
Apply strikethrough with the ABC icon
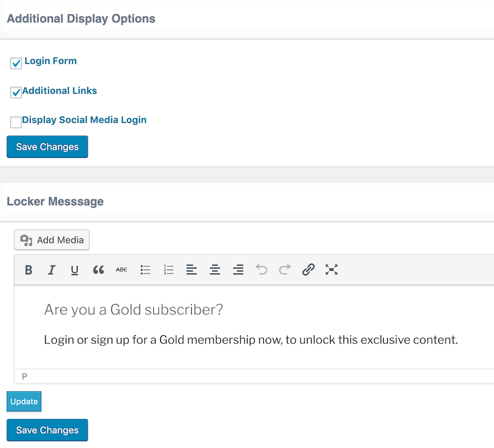121,270
